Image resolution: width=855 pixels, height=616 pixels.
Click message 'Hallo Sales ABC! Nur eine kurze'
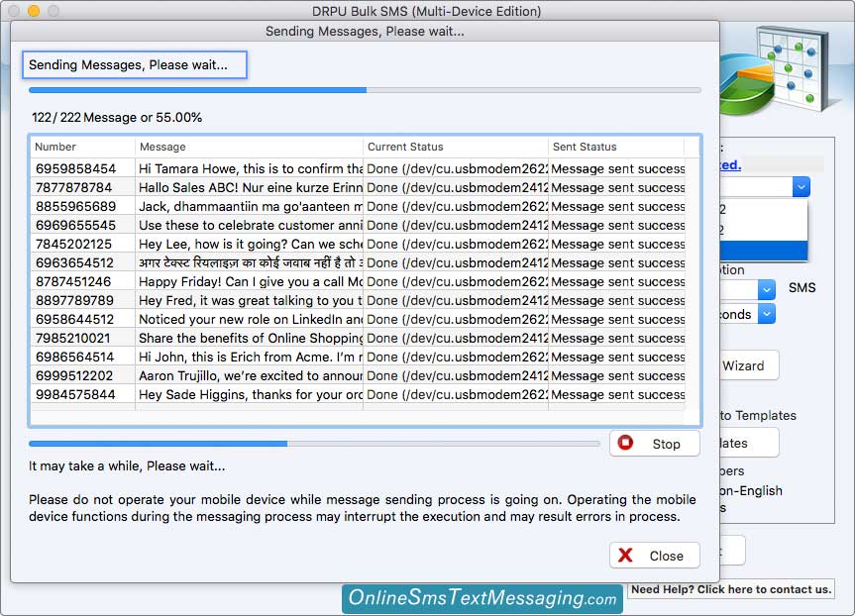pyautogui.click(x=251, y=187)
